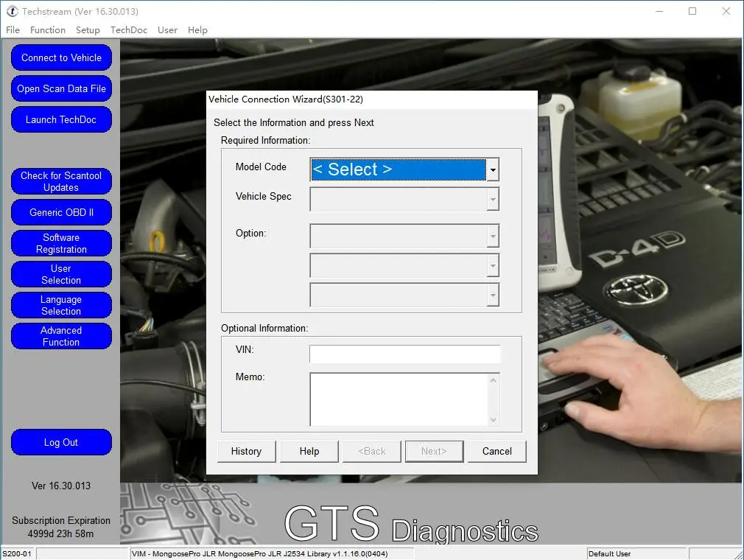
Task: Maximize the Techstream window
Action: (x=692, y=11)
